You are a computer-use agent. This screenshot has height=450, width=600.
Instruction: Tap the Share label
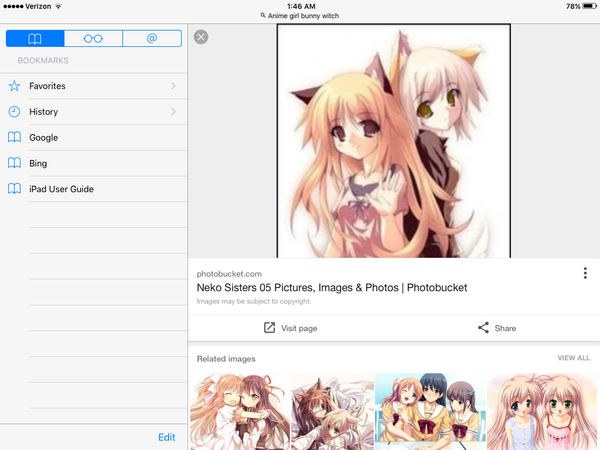click(505, 328)
